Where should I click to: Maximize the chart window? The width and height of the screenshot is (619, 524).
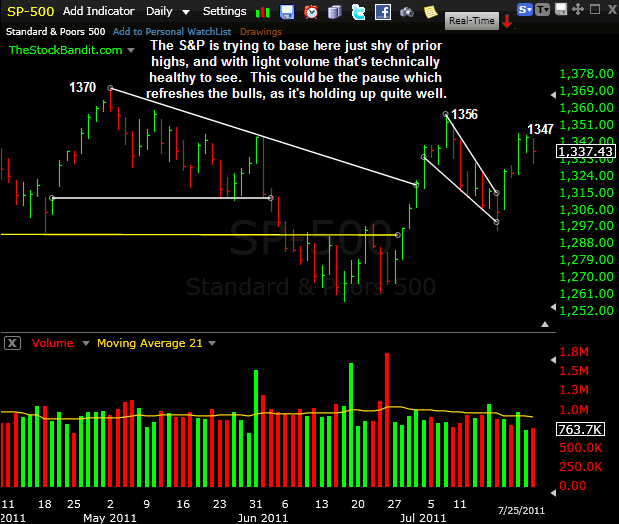pos(595,9)
